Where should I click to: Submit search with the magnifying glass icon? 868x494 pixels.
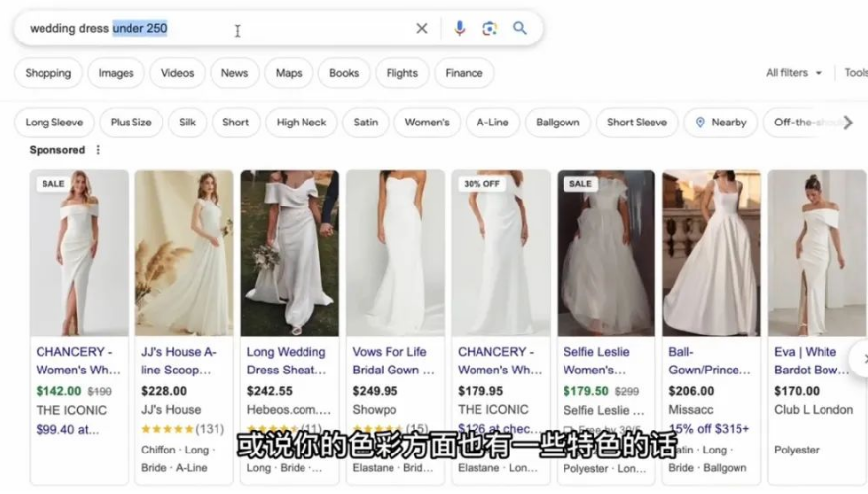pyautogui.click(x=519, y=28)
